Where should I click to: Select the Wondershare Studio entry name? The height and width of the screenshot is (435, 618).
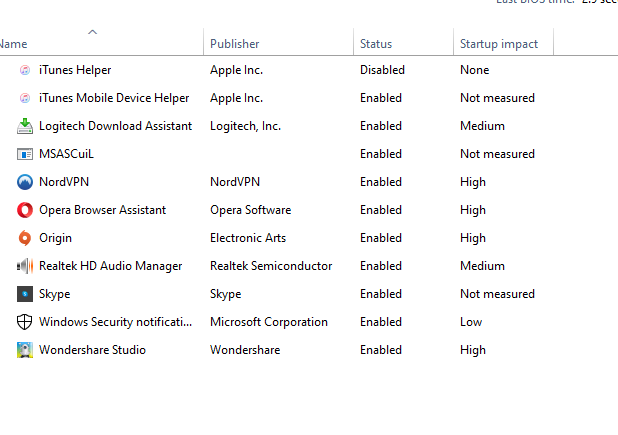pyautogui.click(x=92, y=350)
